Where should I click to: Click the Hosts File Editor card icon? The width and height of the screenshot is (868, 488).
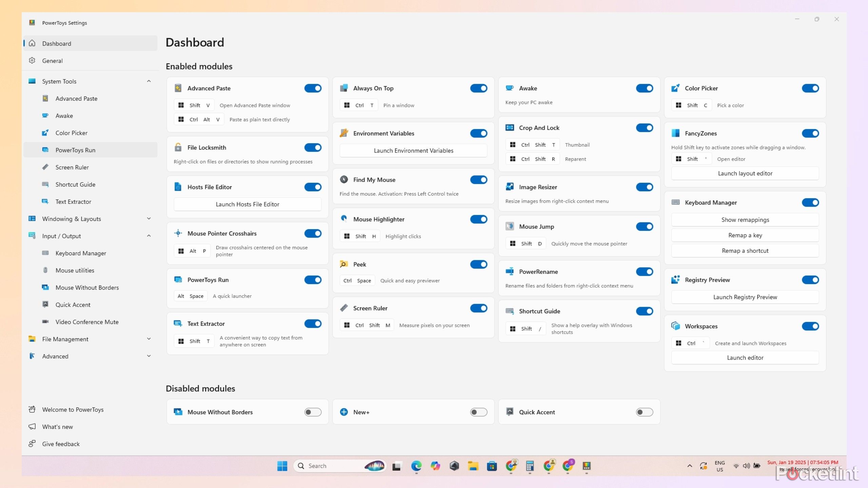[x=178, y=187]
